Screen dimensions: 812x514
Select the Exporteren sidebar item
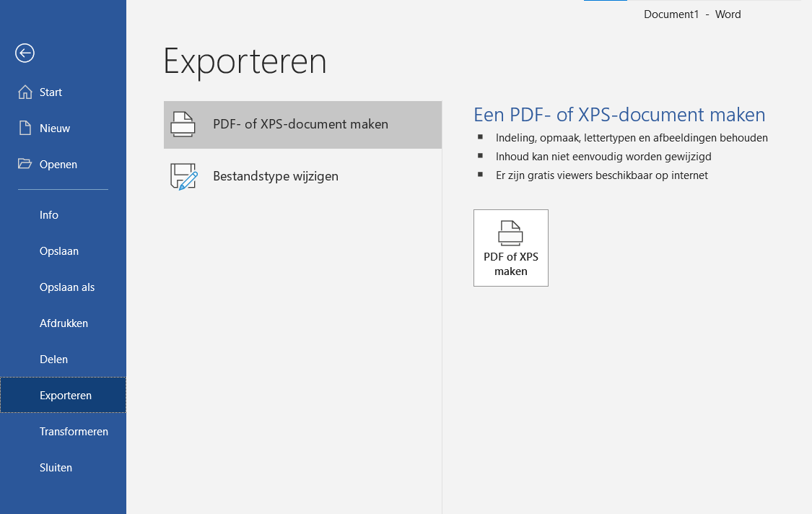(x=64, y=396)
